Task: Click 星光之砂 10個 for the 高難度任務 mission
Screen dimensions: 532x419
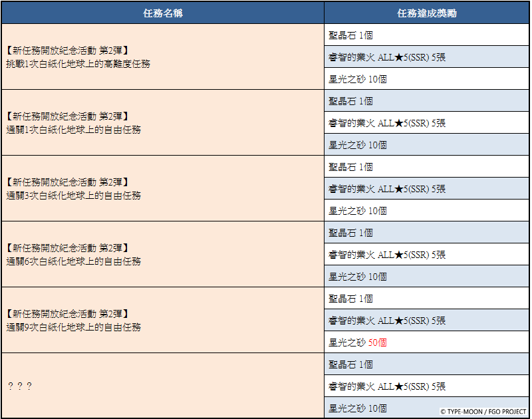Action: coord(358,79)
